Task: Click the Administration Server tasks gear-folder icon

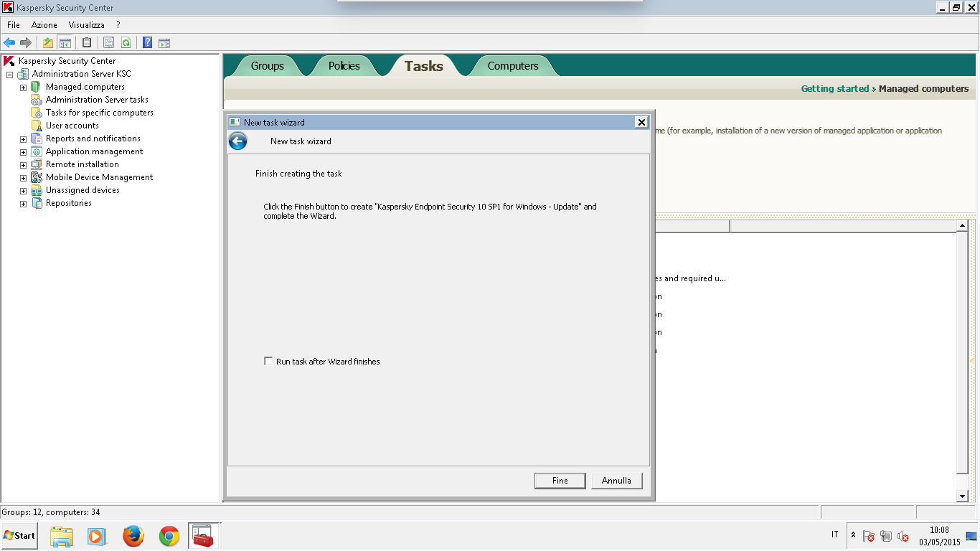Action: [37, 100]
